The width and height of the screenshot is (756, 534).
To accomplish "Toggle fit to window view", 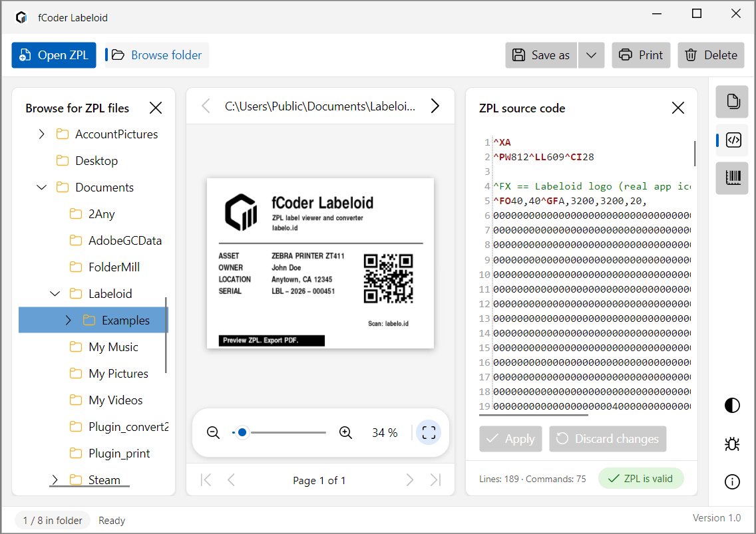I will click(x=429, y=432).
